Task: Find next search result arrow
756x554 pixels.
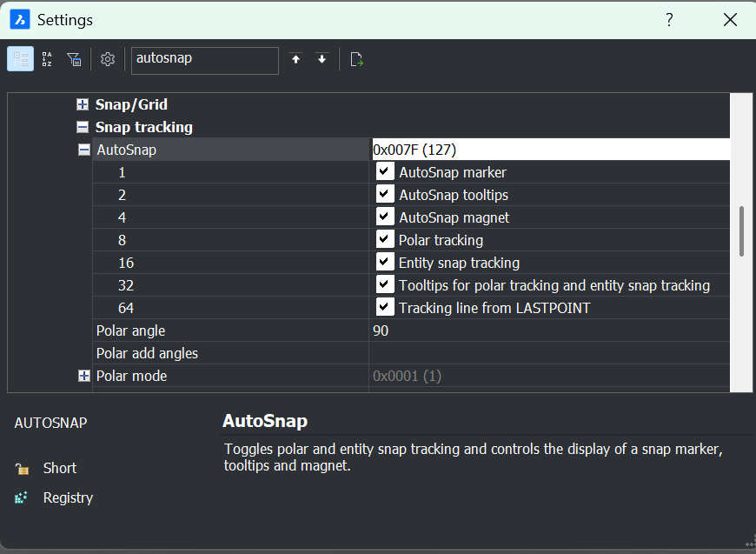Action: (322, 59)
